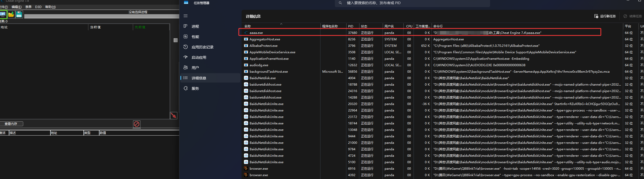Click the open folder icon in Cheat Engine
644x179 pixels.
pyautogui.click(x=11, y=14)
